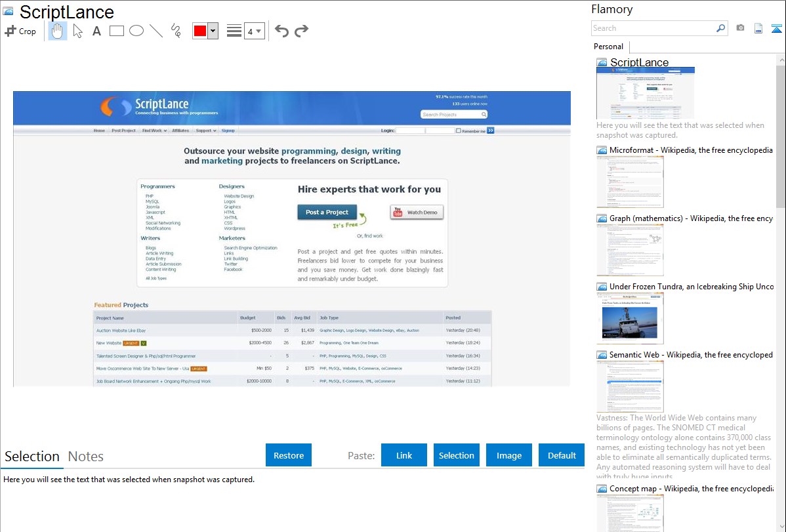This screenshot has width=786, height=532.
Task: Click the page document icon in Flamory panel
Action: click(758, 28)
